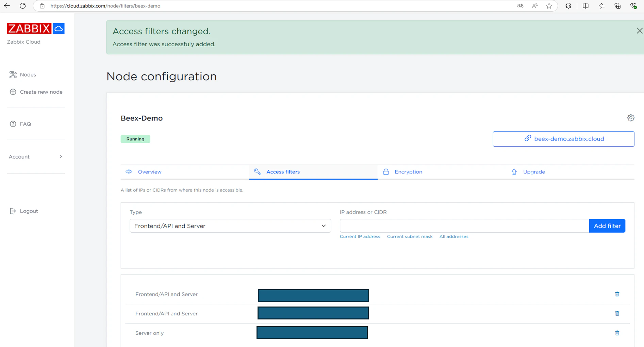Image resolution: width=644 pixels, height=347 pixels.
Task: Insert Current subnet mask
Action: click(x=410, y=236)
